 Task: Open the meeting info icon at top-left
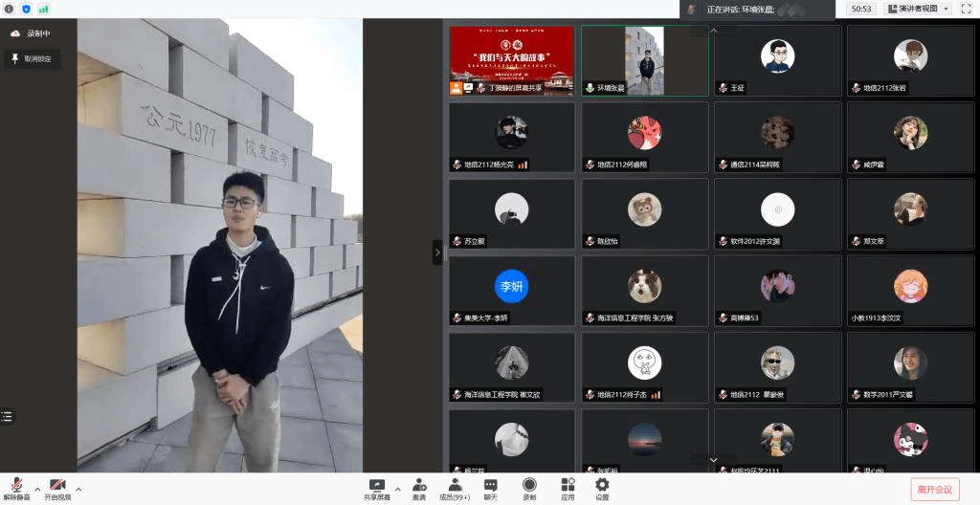point(9,9)
